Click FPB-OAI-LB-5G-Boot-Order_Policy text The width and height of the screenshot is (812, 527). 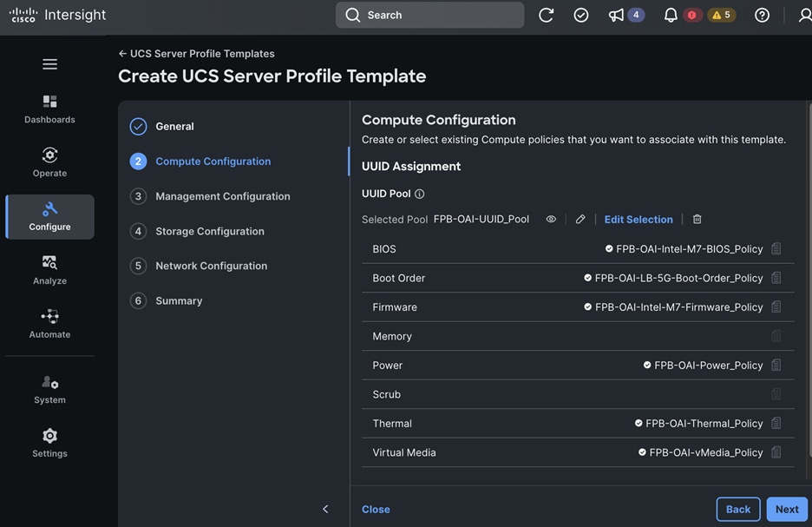tap(678, 279)
